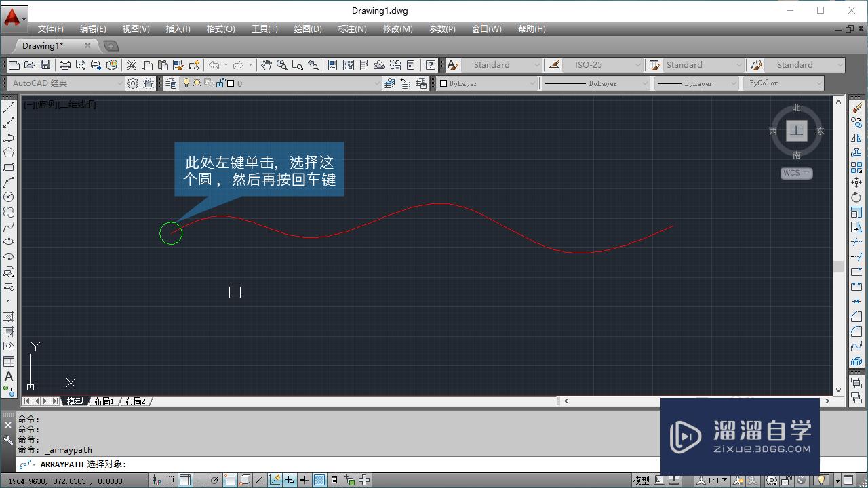Activate Zoom Realtime tool
Viewport: 868px width, 488px height.
pyautogui.click(x=281, y=65)
